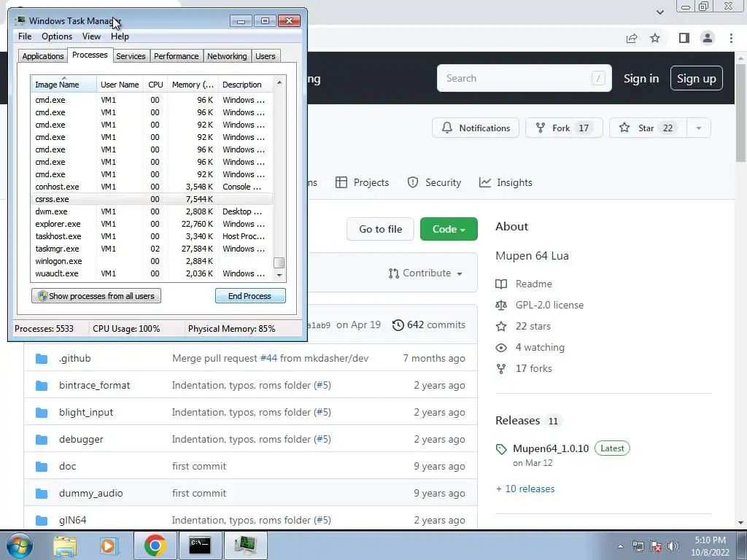The width and height of the screenshot is (747, 560).
Task: Open Insights tab on GitHub
Action: 506,182
